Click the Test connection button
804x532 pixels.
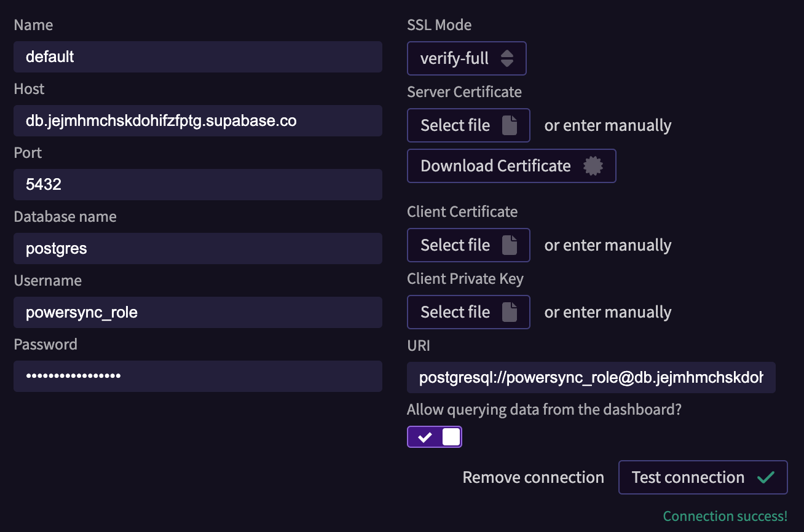point(703,477)
